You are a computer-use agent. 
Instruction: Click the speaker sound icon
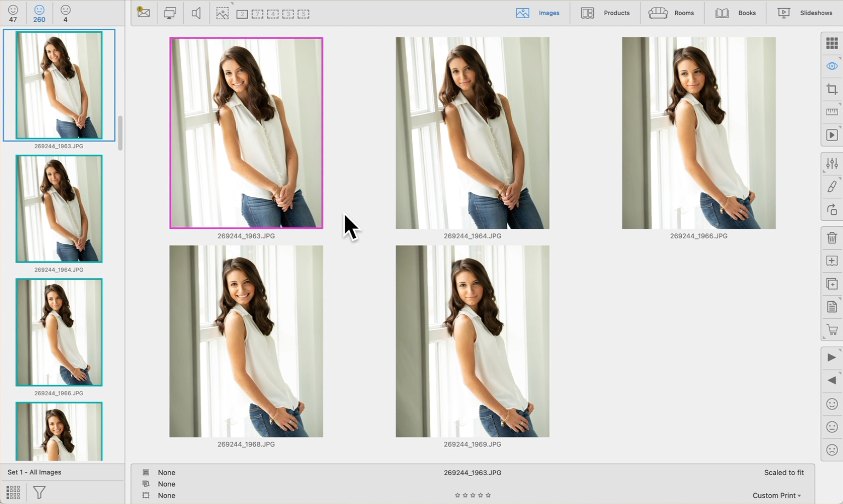click(196, 13)
